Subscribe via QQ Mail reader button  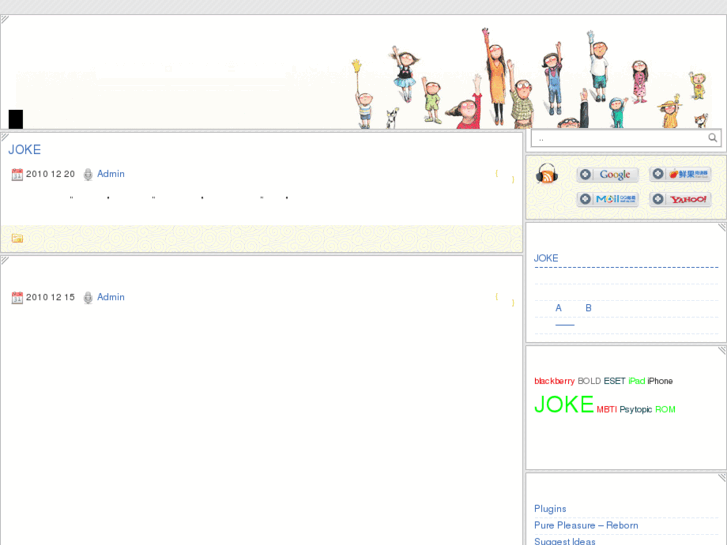(607, 199)
